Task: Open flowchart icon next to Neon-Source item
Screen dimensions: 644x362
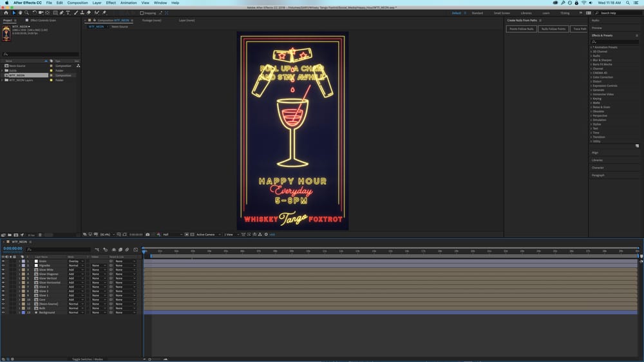Action: (78, 66)
